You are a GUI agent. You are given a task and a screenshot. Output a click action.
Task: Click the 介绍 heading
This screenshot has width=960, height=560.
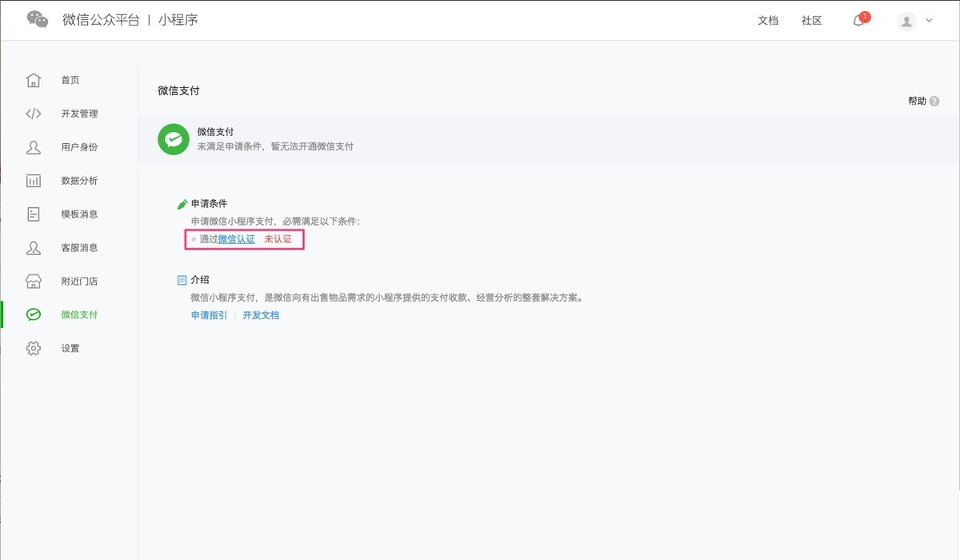click(x=200, y=281)
